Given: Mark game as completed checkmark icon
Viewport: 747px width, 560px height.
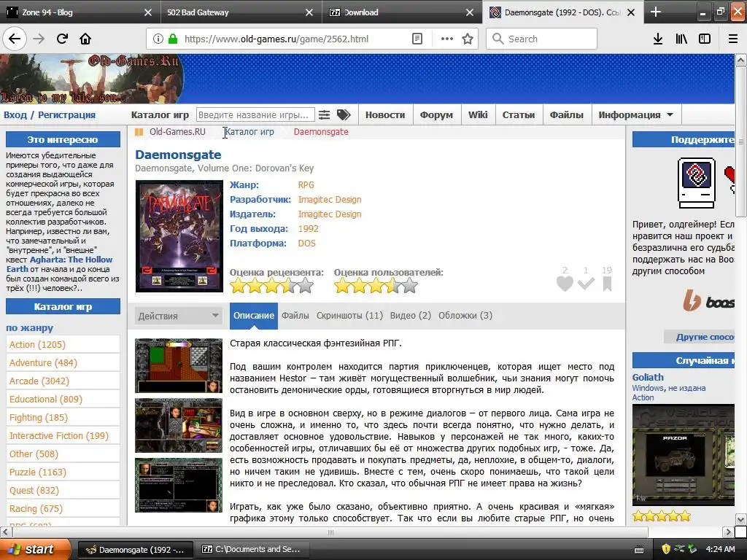Looking at the screenshot, I should [586, 284].
